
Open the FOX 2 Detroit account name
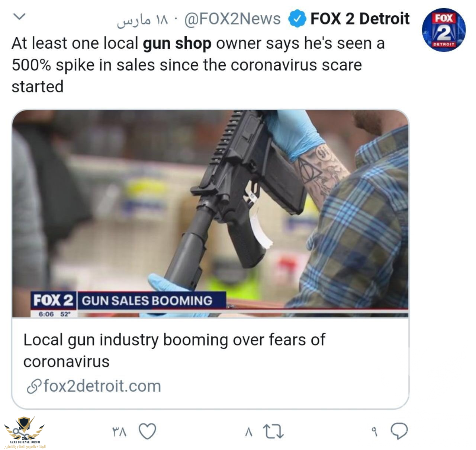point(360,19)
